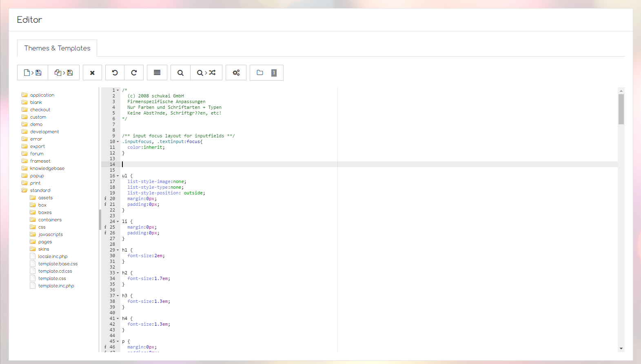This screenshot has width=641, height=364.
Task: Click the save all files button
Action: tap(64, 73)
